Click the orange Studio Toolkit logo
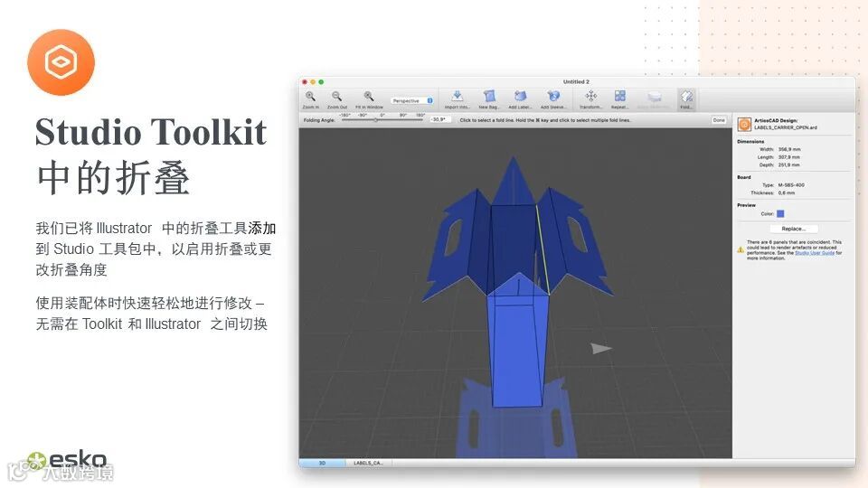868x488 pixels. (x=61, y=62)
